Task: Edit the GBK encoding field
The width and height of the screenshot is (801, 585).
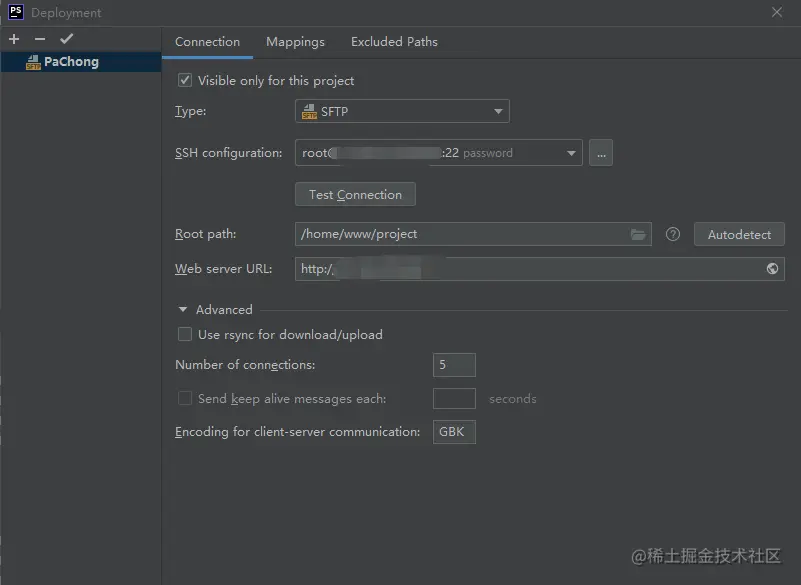Action: pyautogui.click(x=454, y=432)
